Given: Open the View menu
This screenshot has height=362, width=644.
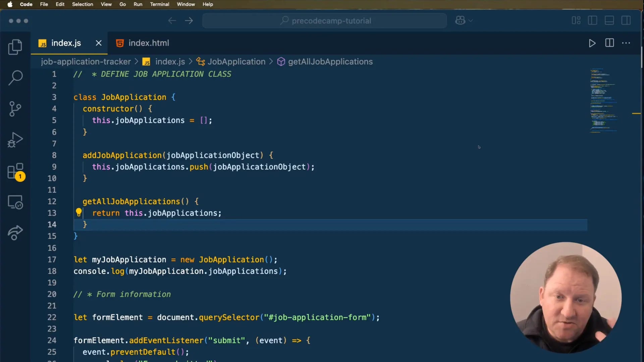Looking at the screenshot, I should click(x=106, y=4).
